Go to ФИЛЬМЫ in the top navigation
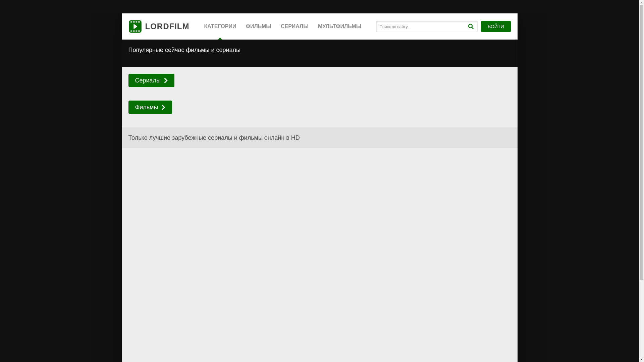The width and height of the screenshot is (644, 362). pos(258,26)
